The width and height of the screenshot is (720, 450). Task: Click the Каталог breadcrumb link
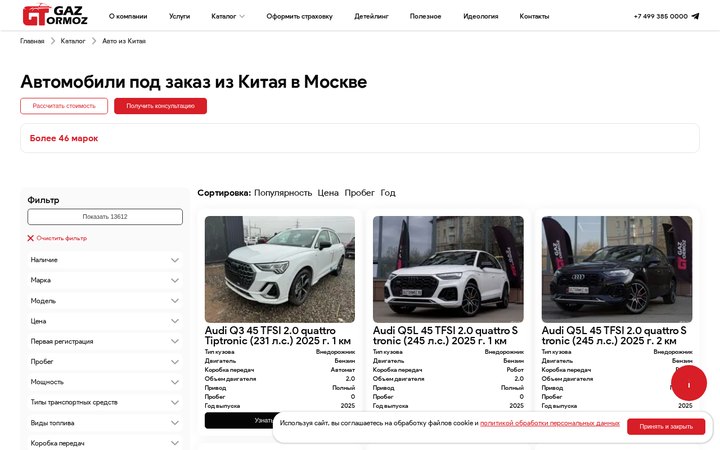[x=73, y=41]
